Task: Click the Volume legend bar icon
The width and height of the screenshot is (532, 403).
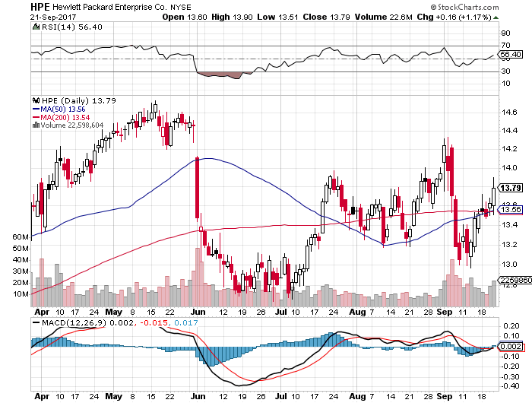Action: tap(35, 125)
